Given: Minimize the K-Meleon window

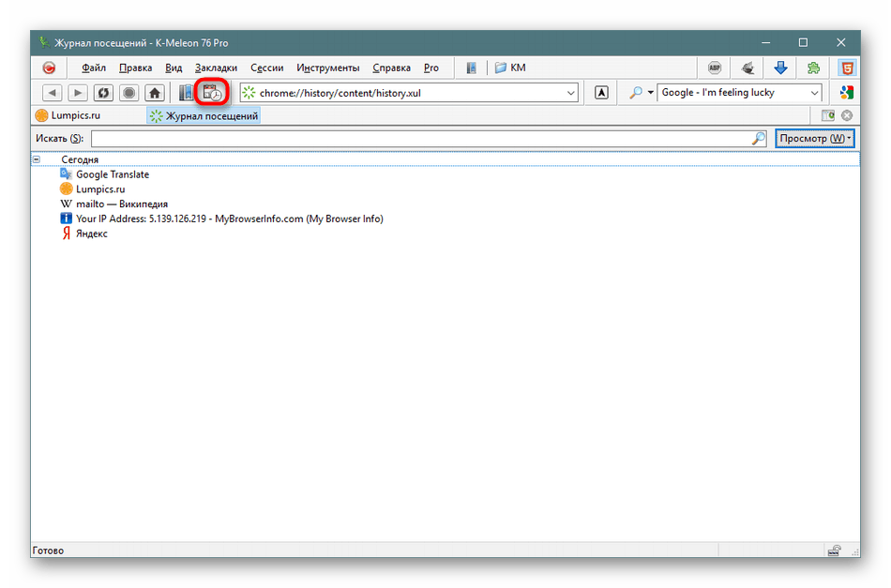Looking at the screenshot, I should [766, 42].
